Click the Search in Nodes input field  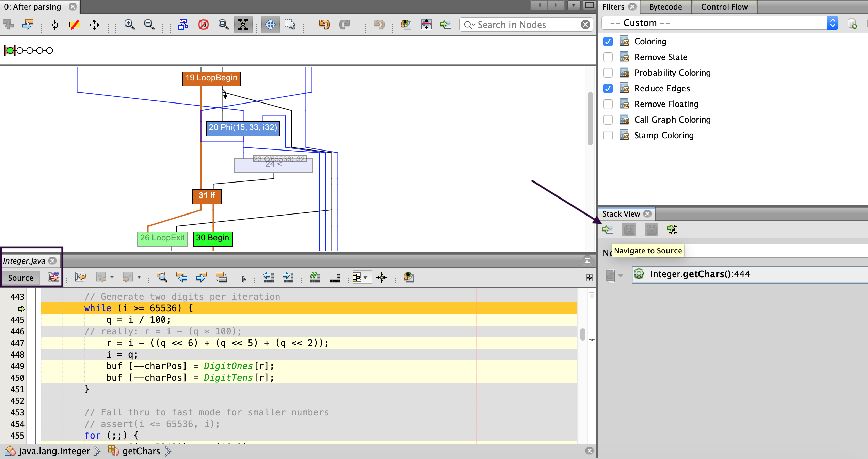(x=526, y=25)
